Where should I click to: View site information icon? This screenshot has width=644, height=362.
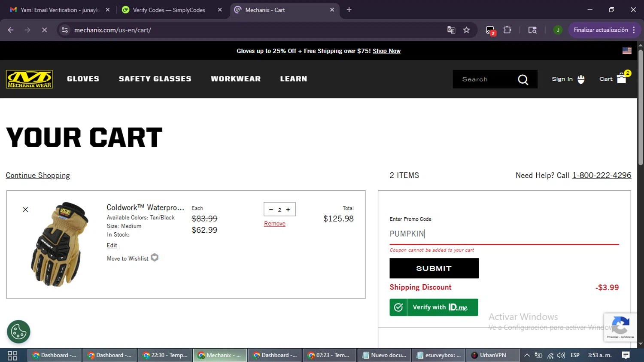tap(65, 30)
